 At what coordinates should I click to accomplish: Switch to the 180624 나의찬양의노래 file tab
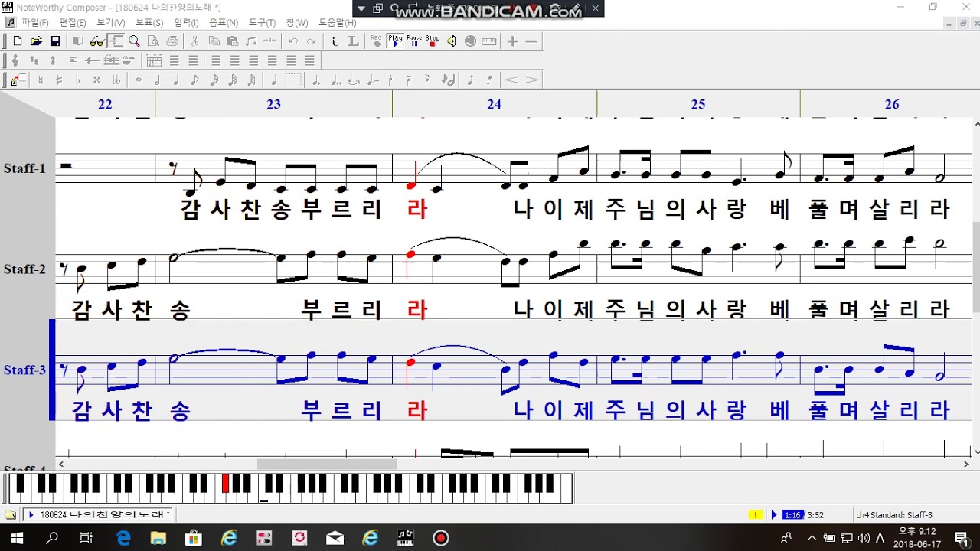(x=99, y=515)
